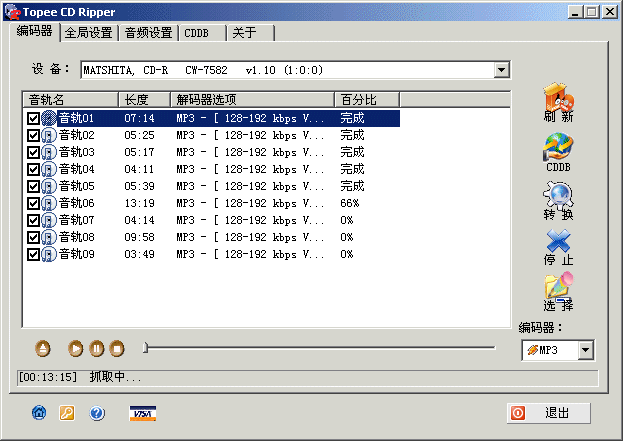623x441 pixels.
Task: Click decoder option text of 音轨04
Action: coord(250,170)
